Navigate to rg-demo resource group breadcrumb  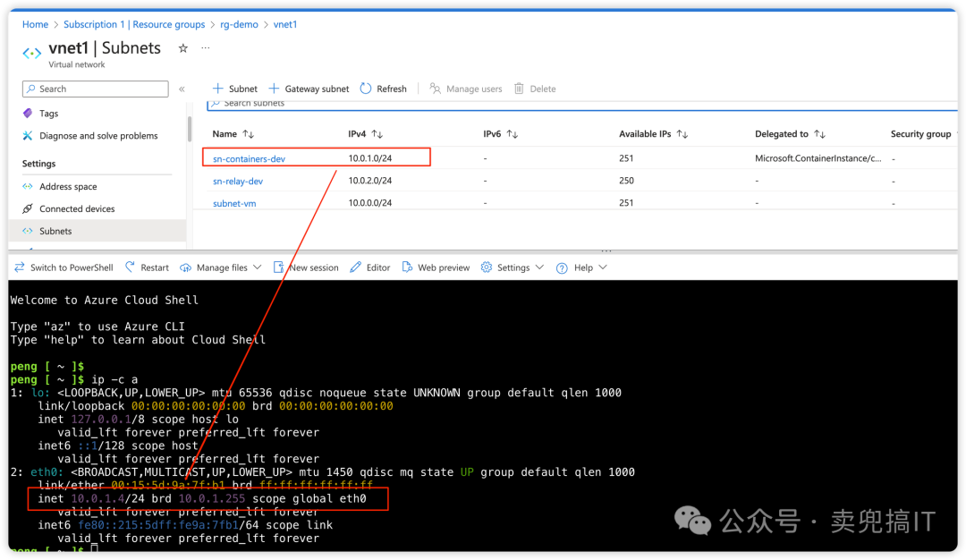[x=239, y=25]
